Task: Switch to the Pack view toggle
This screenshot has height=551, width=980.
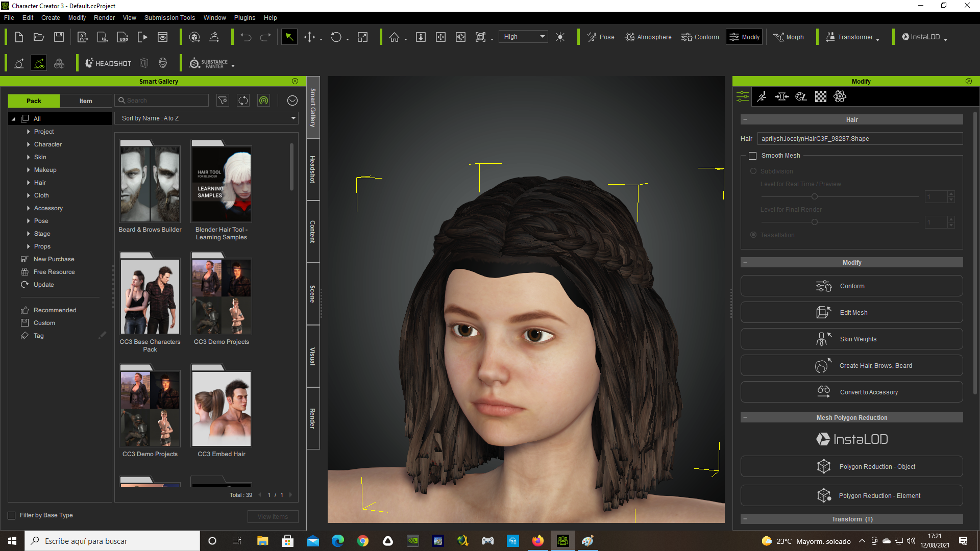Action: click(34, 101)
